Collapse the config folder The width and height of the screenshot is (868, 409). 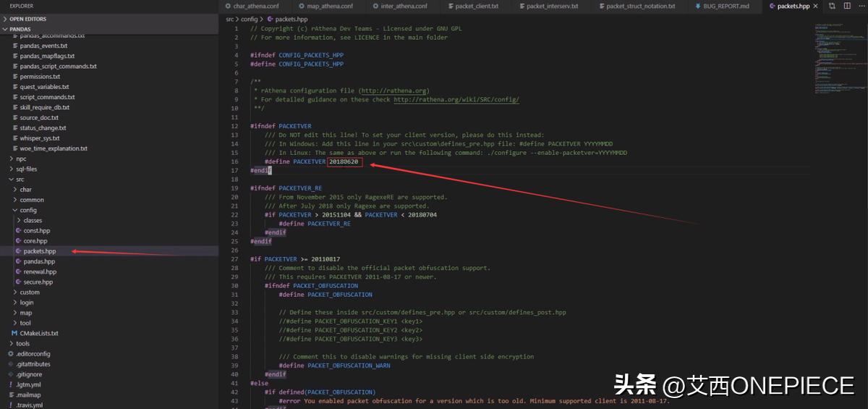point(15,210)
